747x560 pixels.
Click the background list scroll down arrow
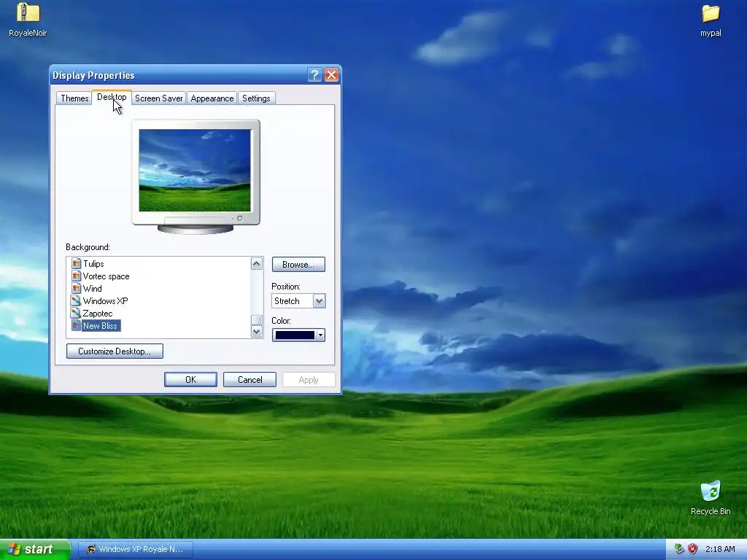257,332
